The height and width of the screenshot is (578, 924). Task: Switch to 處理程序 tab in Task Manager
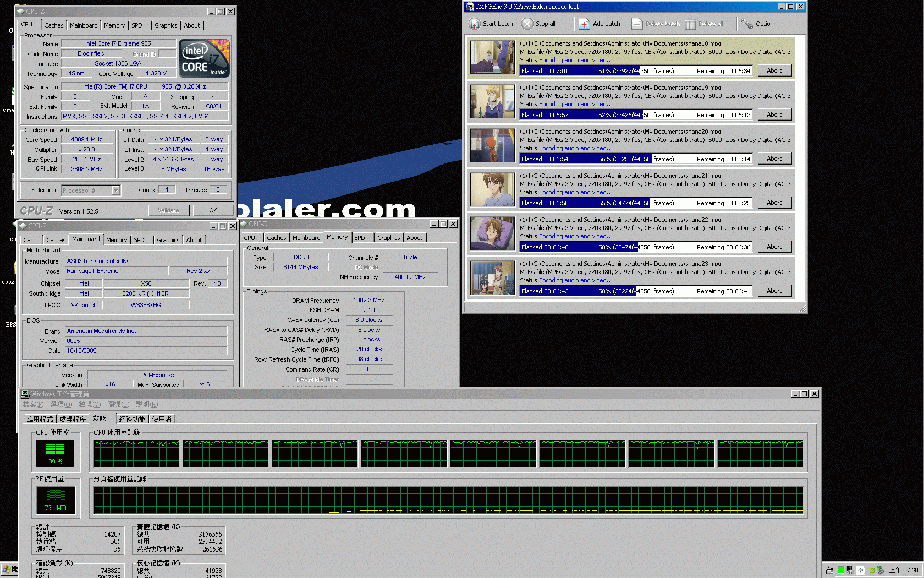pos(73,419)
